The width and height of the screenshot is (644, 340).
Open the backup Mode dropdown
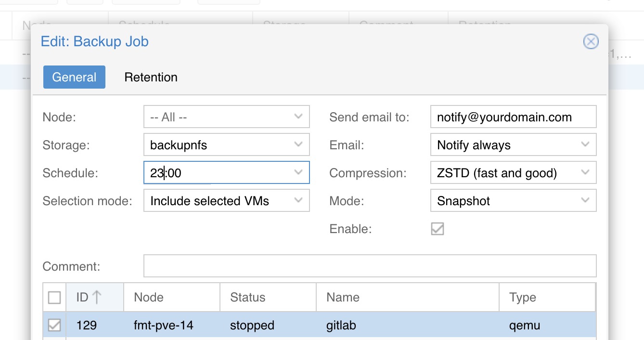click(585, 201)
